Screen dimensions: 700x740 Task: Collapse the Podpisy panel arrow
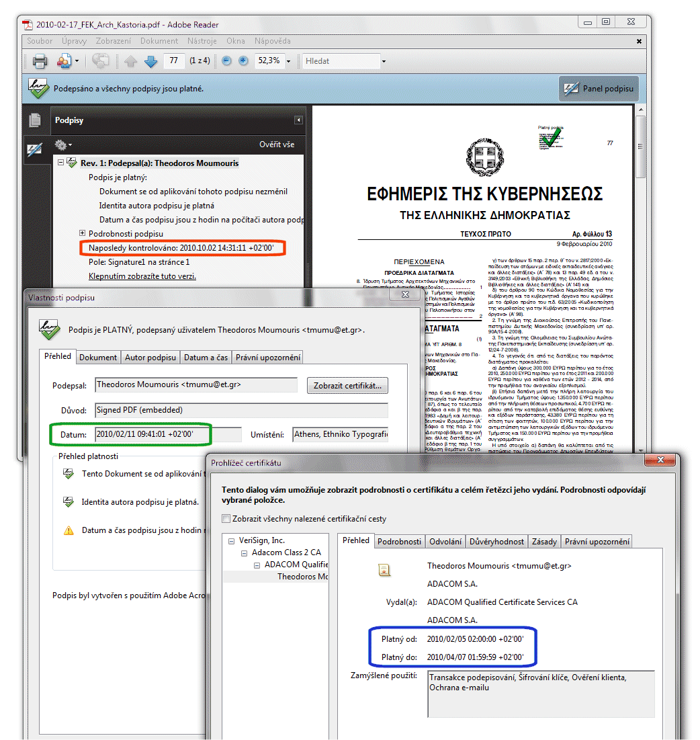pyautogui.click(x=298, y=120)
